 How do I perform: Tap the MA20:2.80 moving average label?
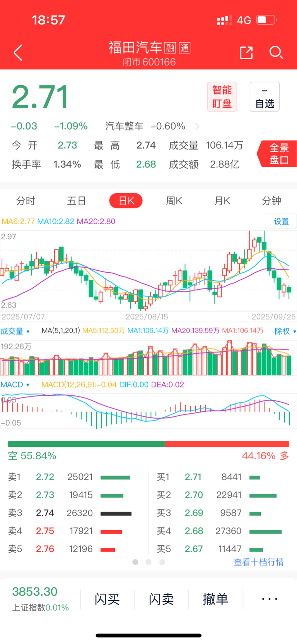click(x=96, y=222)
